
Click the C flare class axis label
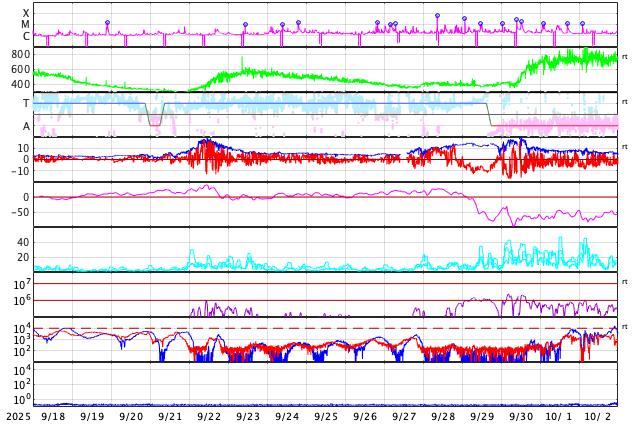25,37
